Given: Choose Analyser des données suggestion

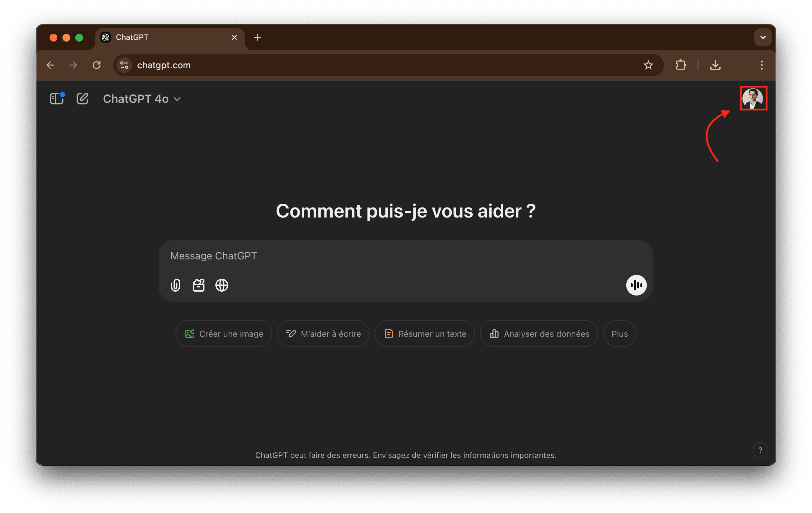Looking at the screenshot, I should (539, 334).
